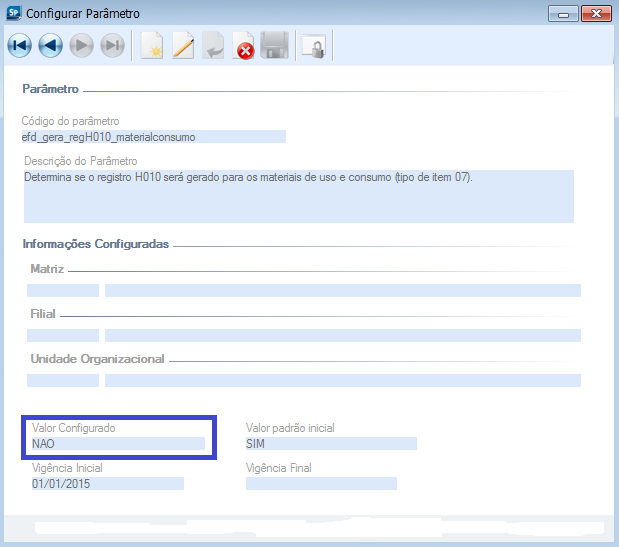The image size is (619, 547).
Task: Undo changes with curved arrow icon
Action: pos(213,46)
